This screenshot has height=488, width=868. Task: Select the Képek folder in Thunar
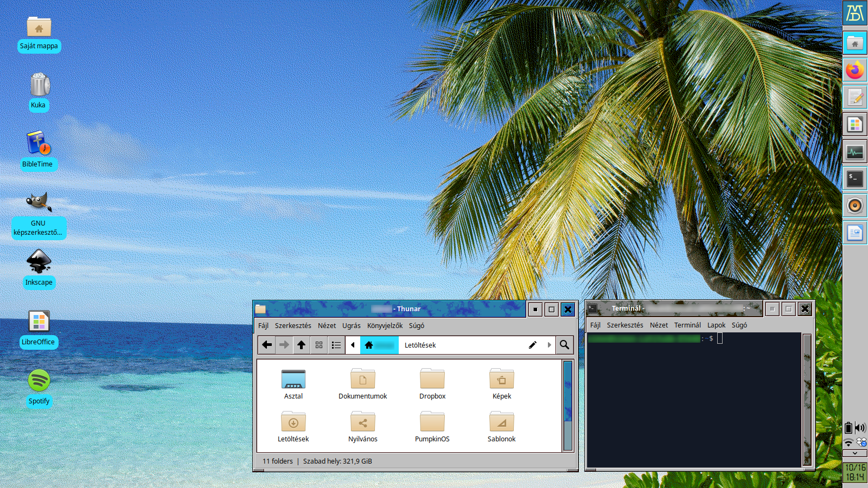(502, 384)
